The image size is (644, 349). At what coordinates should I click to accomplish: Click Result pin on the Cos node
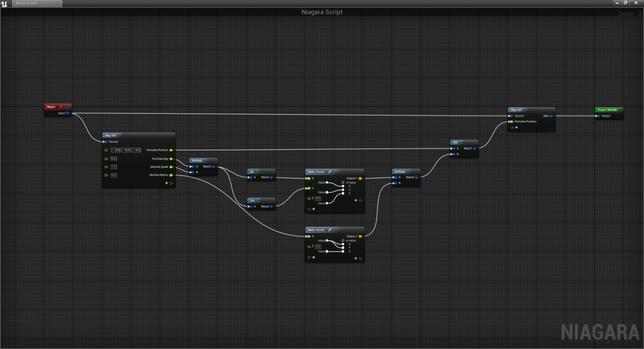tap(272, 206)
